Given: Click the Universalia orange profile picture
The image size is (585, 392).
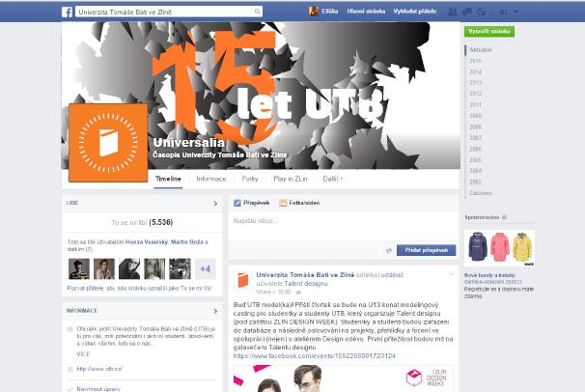Looking at the screenshot, I should (x=107, y=143).
